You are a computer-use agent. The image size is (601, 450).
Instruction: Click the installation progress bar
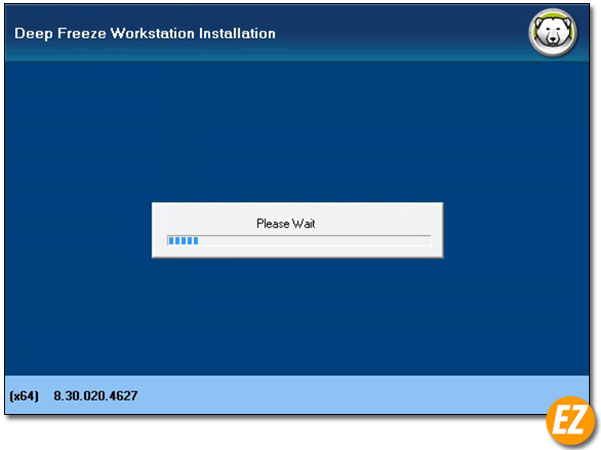pos(299,240)
